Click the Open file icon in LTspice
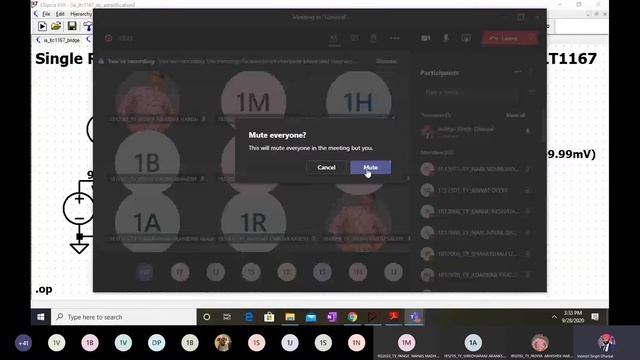This screenshot has width=640, height=360. [x=56, y=27]
